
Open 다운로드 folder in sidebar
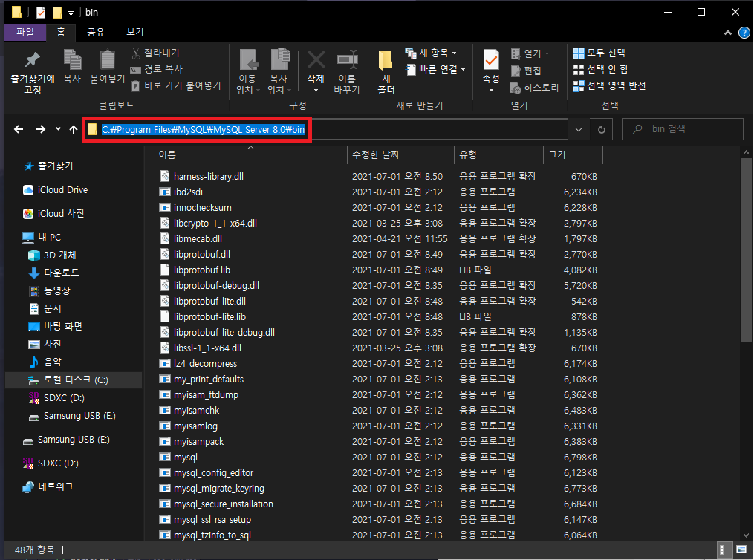(x=53, y=273)
